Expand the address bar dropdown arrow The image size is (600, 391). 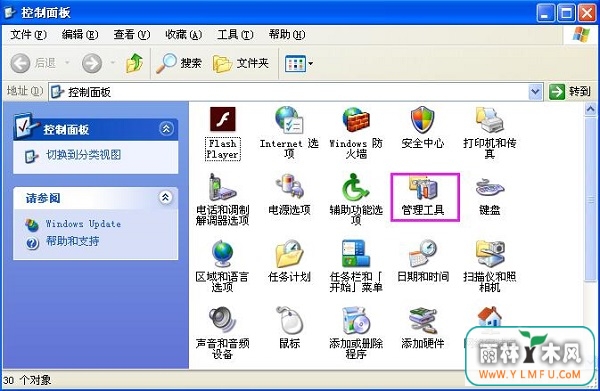coord(535,92)
